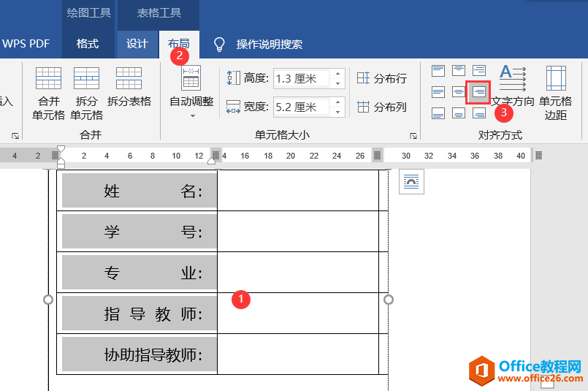Click the Drawing Tools (绘图工具) header

click(89, 13)
